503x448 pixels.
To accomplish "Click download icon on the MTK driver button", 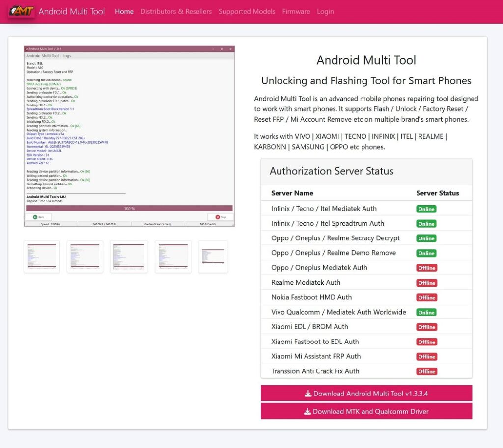I will pyautogui.click(x=307, y=411).
